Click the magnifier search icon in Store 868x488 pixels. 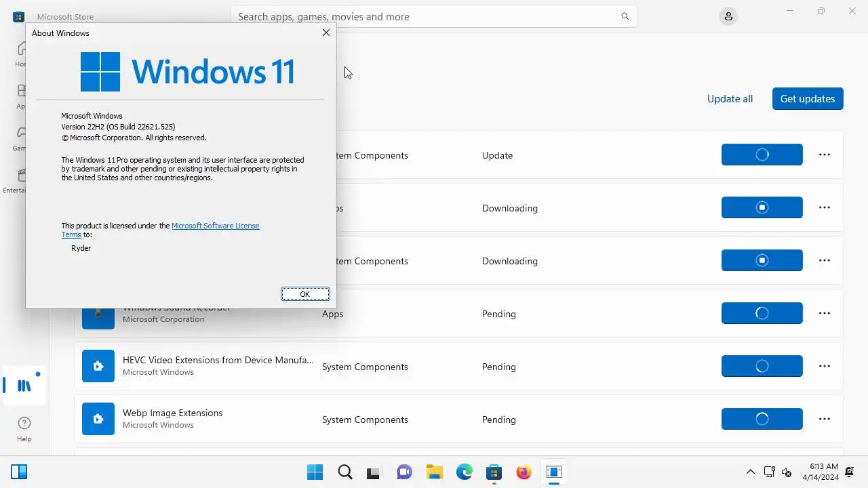[x=625, y=16]
